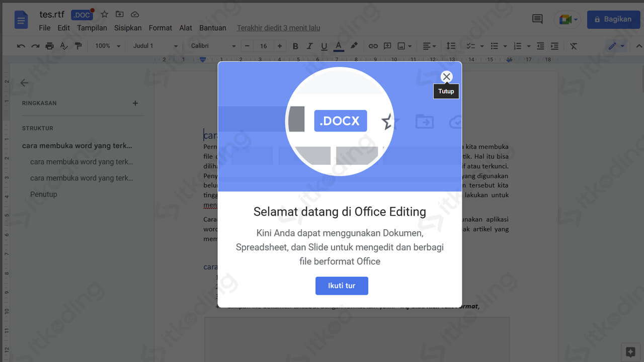
Task: Click the Google Docs home icon
Action: [21, 21]
